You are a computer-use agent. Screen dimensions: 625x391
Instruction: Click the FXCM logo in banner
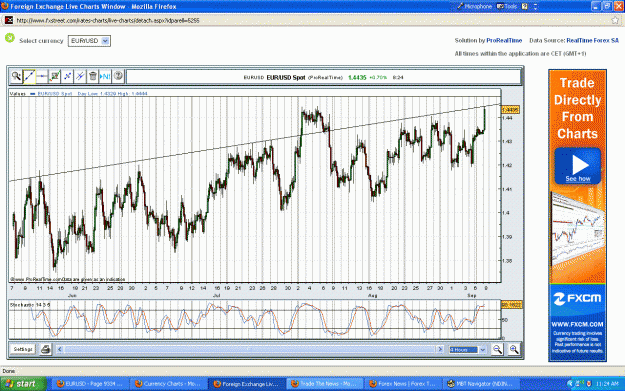click(578, 299)
